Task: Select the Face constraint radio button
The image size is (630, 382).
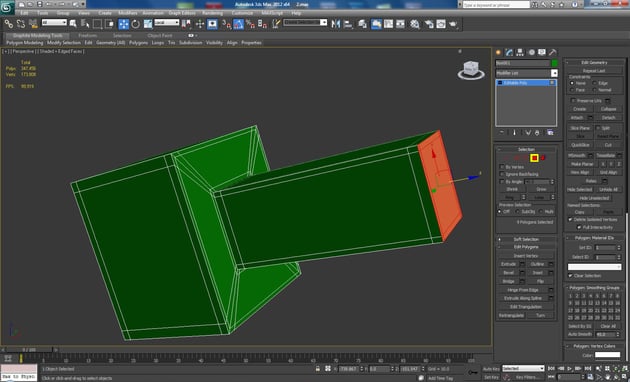Action: (x=572, y=90)
